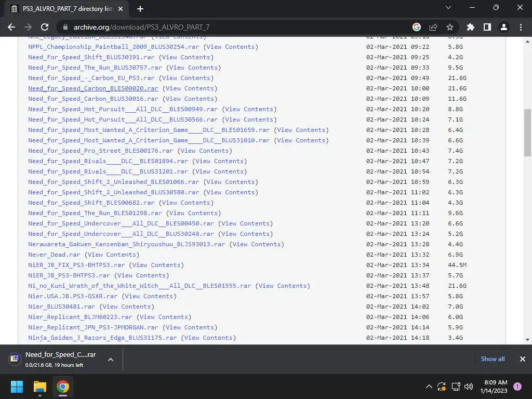The width and height of the screenshot is (532, 399).
Task: Download Never_Dead.rar
Action: coord(54,255)
